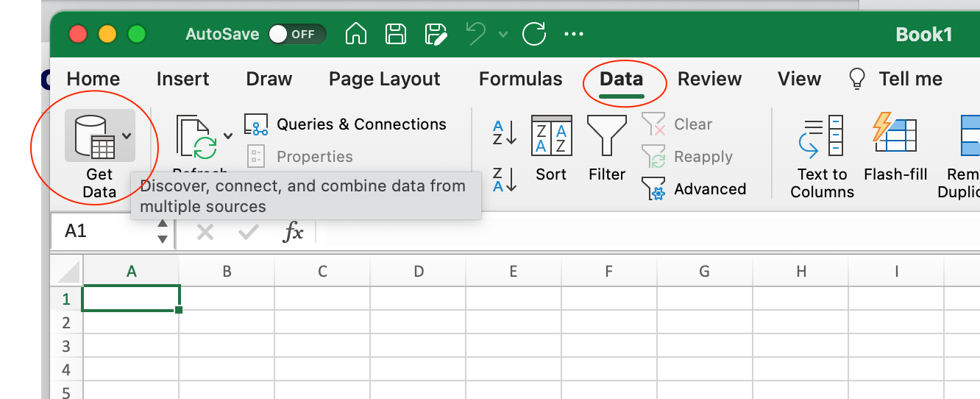The height and width of the screenshot is (399, 980).
Task: Click the Sort A to Z ascending icon
Action: [505, 133]
